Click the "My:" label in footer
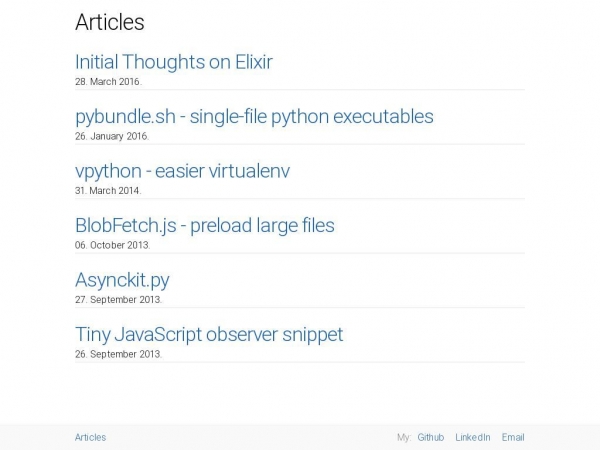 pos(404,437)
